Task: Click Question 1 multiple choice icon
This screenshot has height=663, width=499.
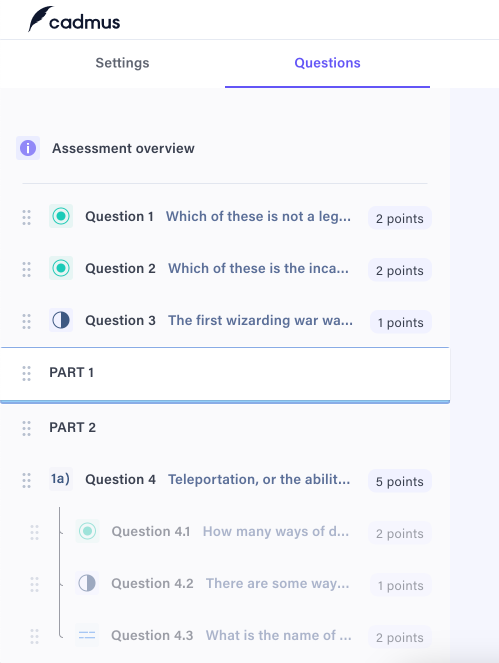Action: click(x=61, y=216)
